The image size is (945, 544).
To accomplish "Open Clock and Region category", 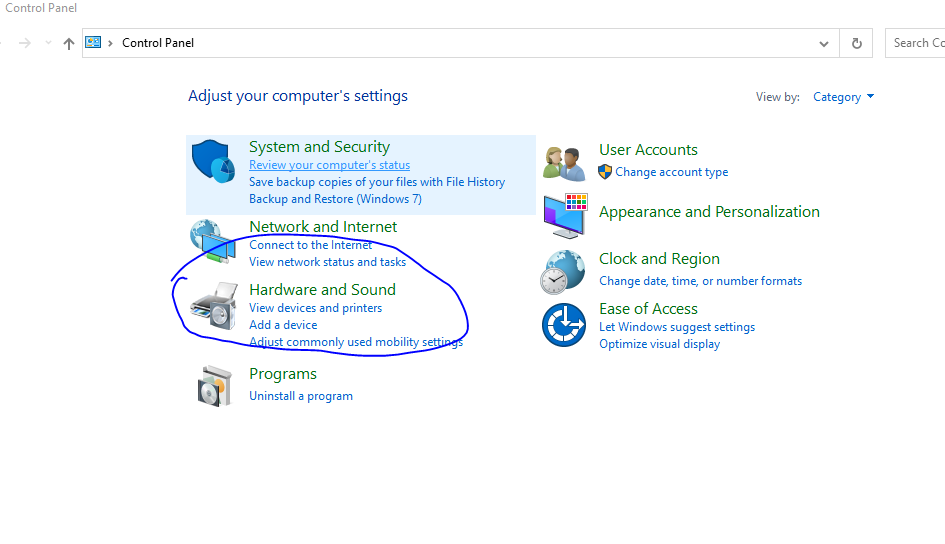I will (x=659, y=258).
